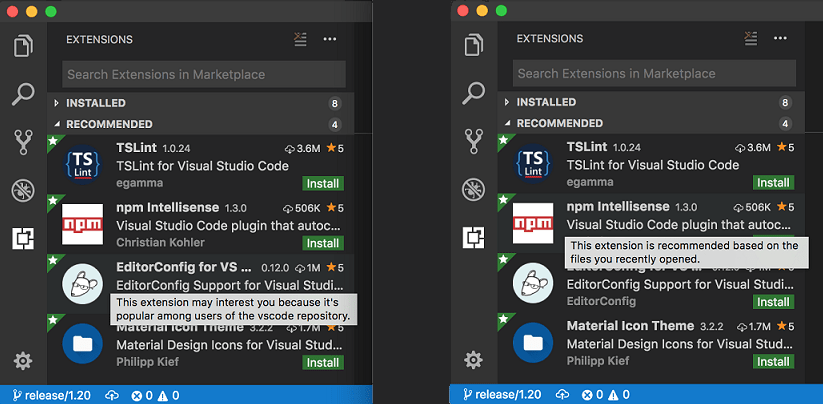This screenshot has width=823, height=404.
Task: Open Source Control icon in left window
Action: (x=23, y=142)
